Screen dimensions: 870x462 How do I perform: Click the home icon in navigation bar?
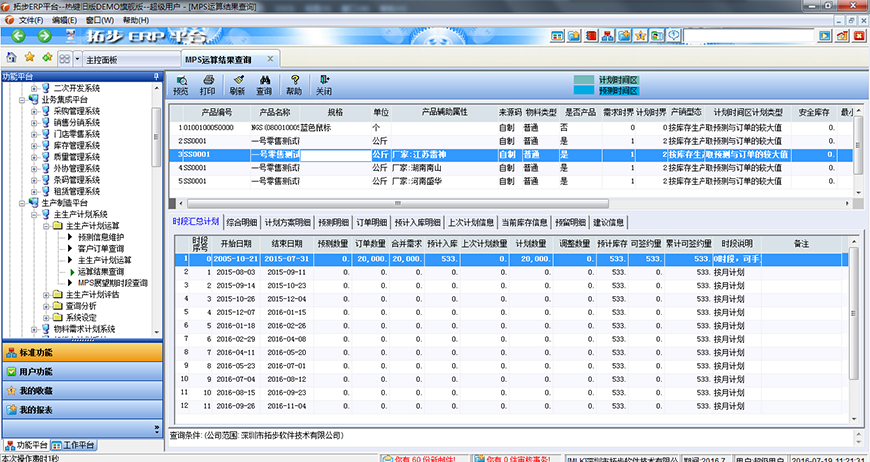[11, 59]
